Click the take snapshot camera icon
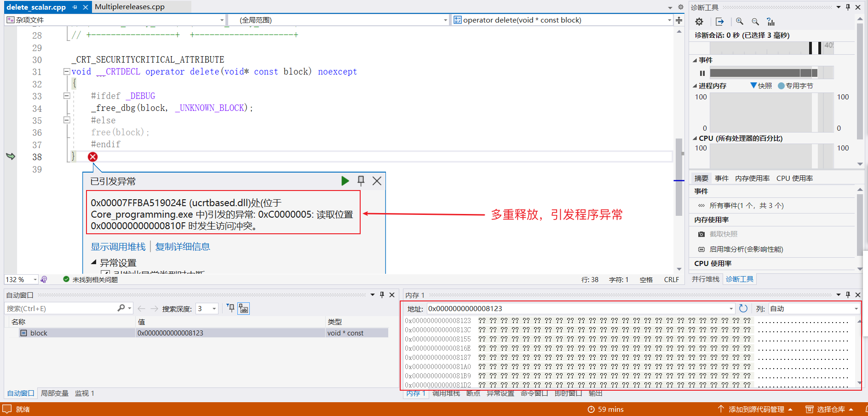Screen dimensions: 868x416 point(701,234)
